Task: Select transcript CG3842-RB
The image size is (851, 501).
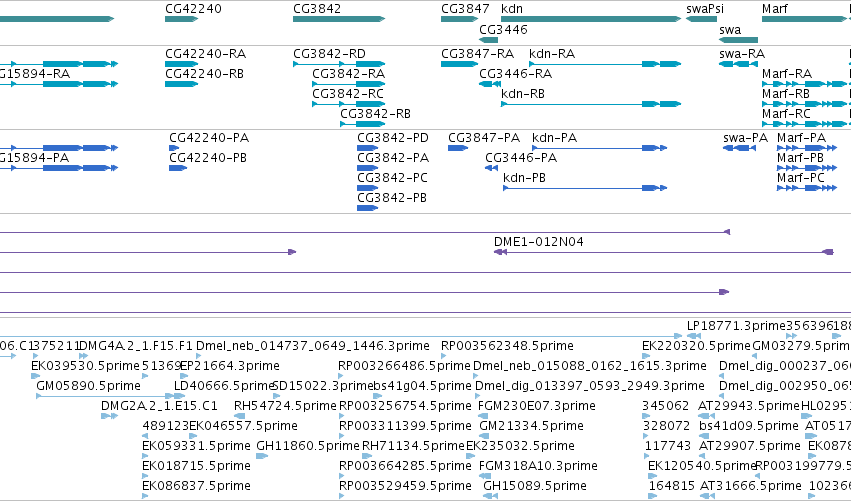Action: 376,114
